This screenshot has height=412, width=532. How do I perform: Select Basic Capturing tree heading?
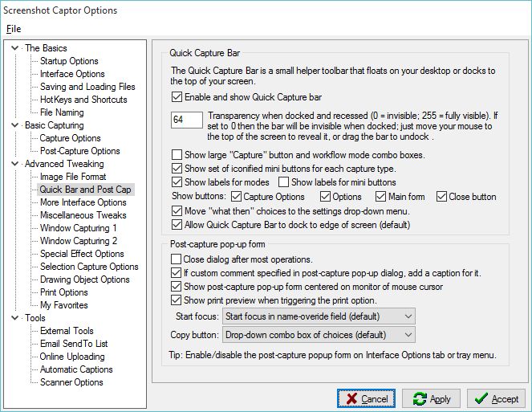(55, 125)
